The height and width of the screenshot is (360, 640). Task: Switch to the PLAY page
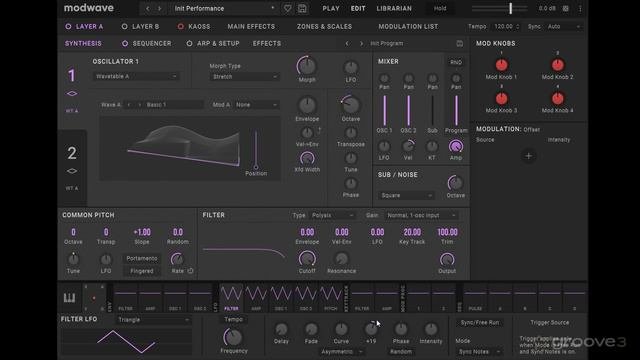click(331, 8)
